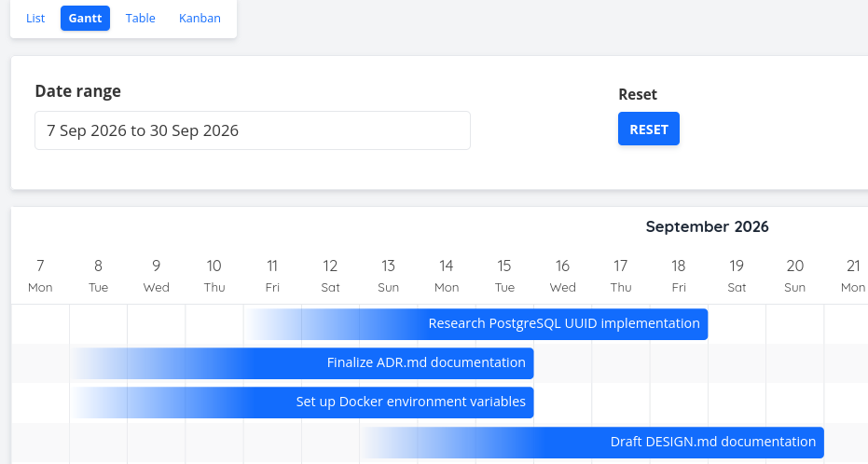Click the 9 Wed date header

click(156, 276)
